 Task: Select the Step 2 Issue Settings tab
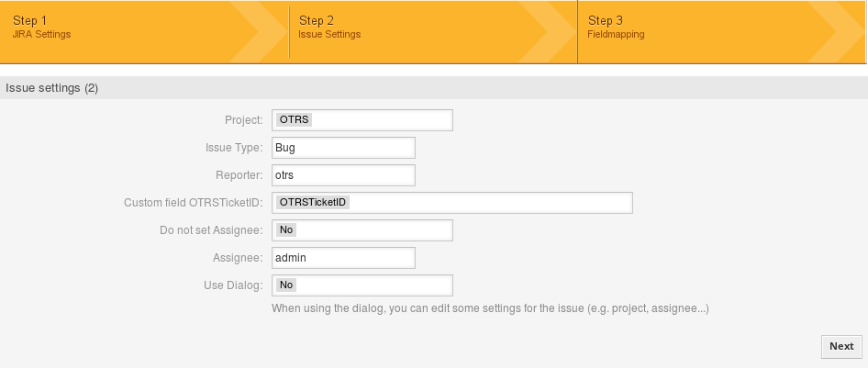[329, 27]
